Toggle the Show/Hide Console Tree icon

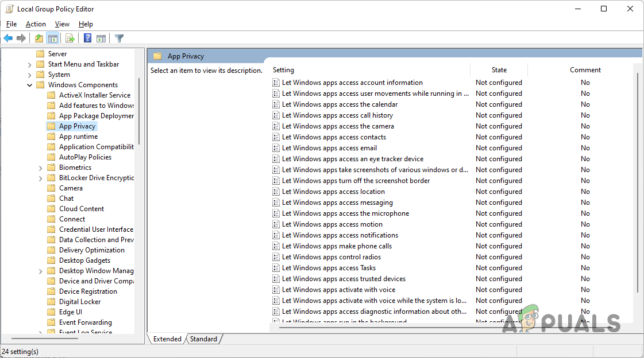[x=53, y=38]
